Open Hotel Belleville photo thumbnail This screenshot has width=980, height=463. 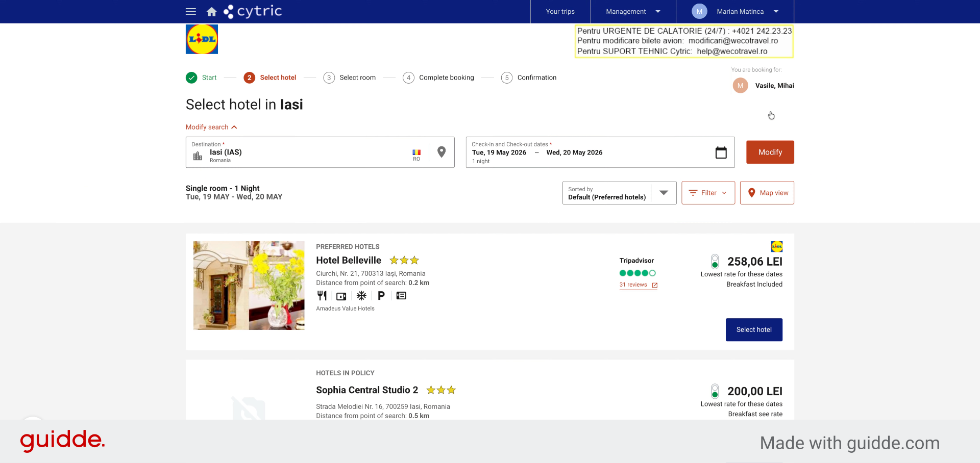(249, 286)
